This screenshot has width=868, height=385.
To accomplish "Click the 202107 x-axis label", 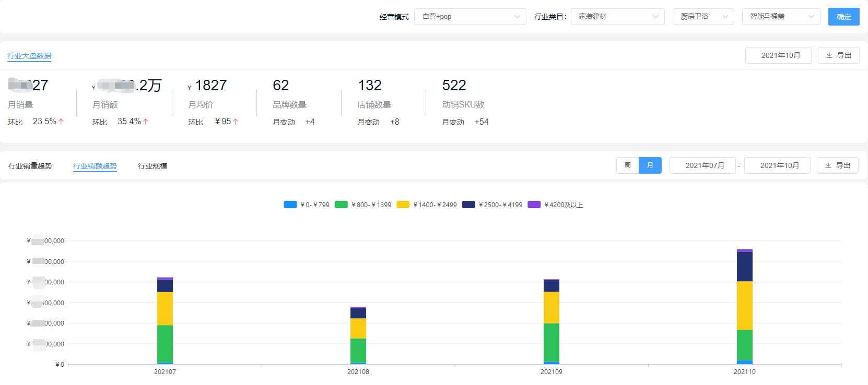I will pos(165,372).
